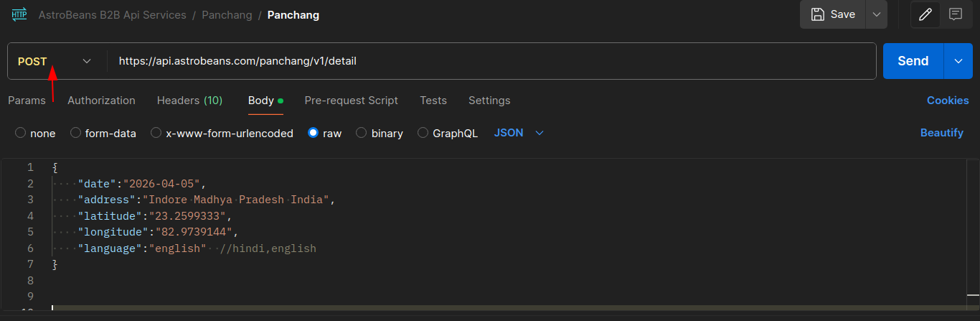The height and width of the screenshot is (321, 980).
Task: Select the form-data radio option
Action: 75,133
